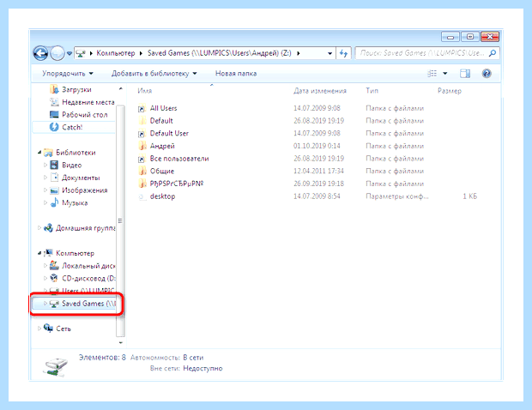This screenshot has height=410, width=532.
Task: Expand the Saved Games network drive
Action: [45, 304]
